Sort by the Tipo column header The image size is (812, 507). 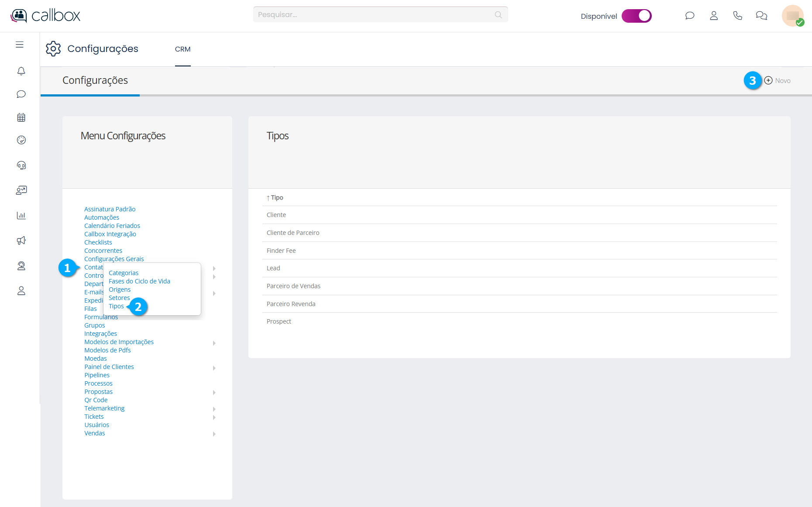[277, 197]
